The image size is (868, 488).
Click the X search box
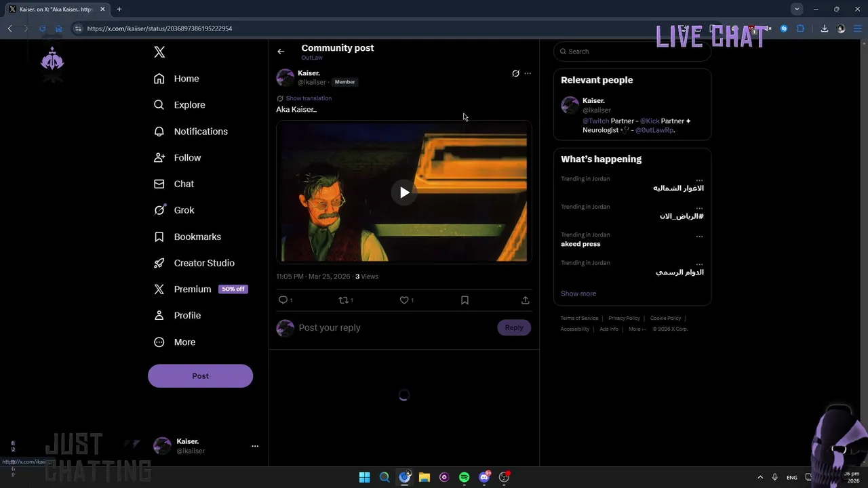point(632,52)
